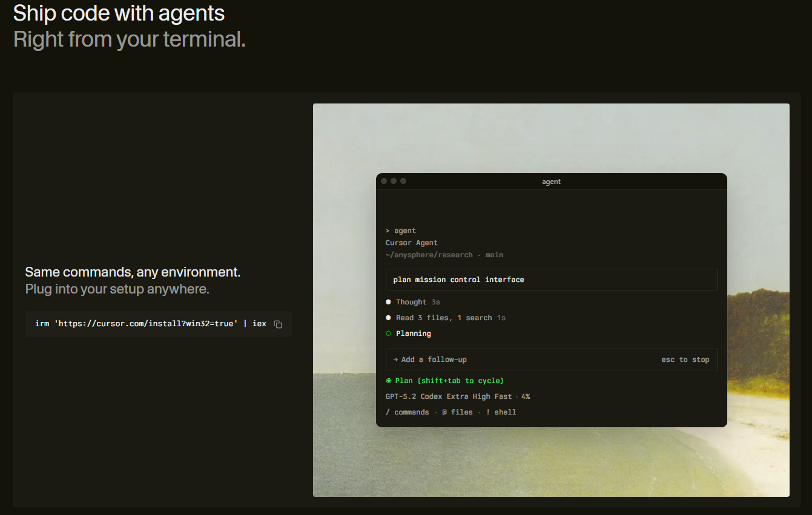Click the arrow icon in the follow-up box
The height and width of the screenshot is (515, 812).
pyautogui.click(x=395, y=359)
